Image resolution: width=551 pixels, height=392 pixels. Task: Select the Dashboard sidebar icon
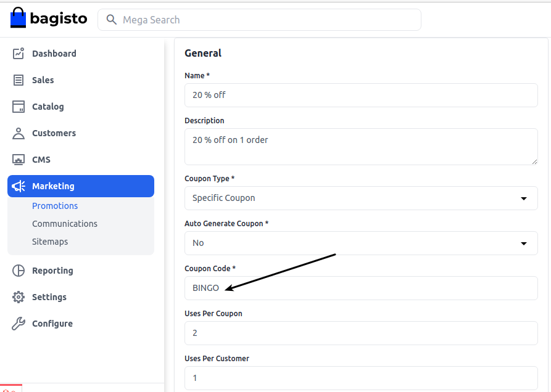coord(19,54)
